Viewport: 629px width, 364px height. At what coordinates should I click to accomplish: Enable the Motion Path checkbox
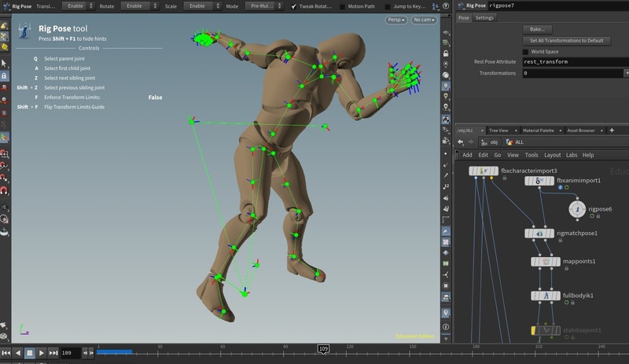tap(343, 6)
